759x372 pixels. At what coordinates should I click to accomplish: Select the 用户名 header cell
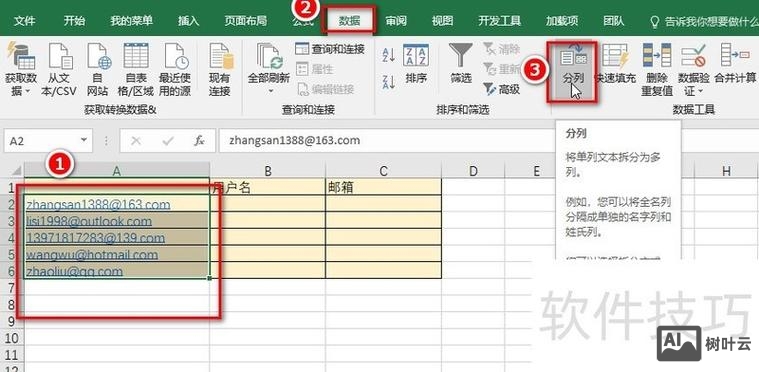pos(268,187)
